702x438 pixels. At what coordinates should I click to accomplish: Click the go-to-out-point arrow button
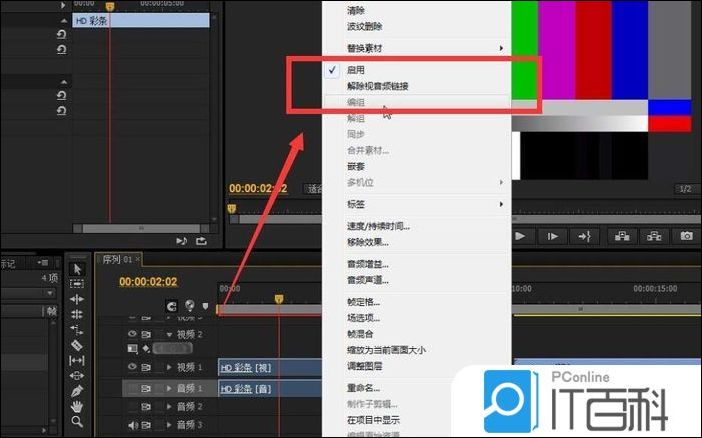coord(585,236)
